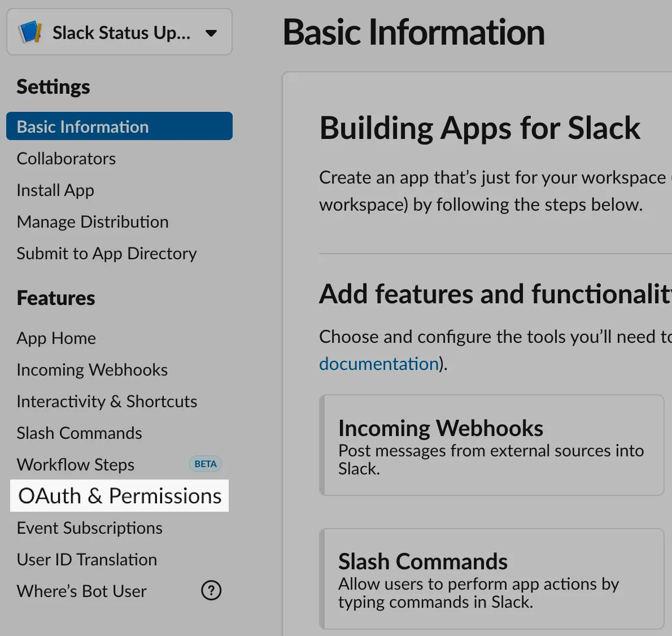Open User ID Translation page
The height and width of the screenshot is (636, 672).
(86, 559)
